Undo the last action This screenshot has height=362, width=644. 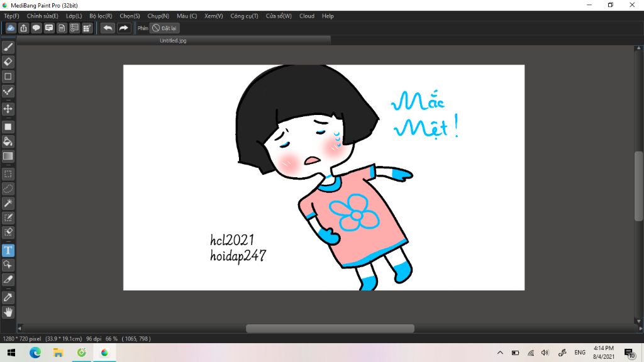[108, 28]
